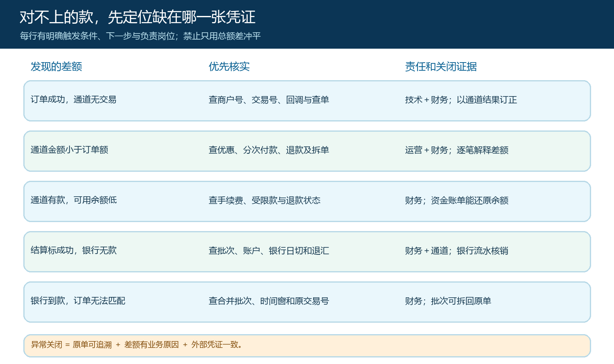Click the column header 责任和关闭证据
Viewport: 614px width, 364px height.
[441, 67]
